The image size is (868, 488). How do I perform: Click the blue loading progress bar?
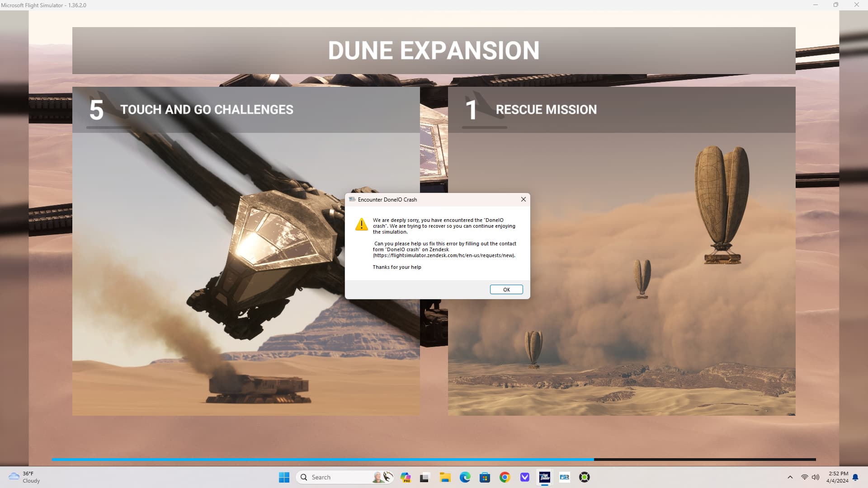pyautogui.click(x=323, y=459)
